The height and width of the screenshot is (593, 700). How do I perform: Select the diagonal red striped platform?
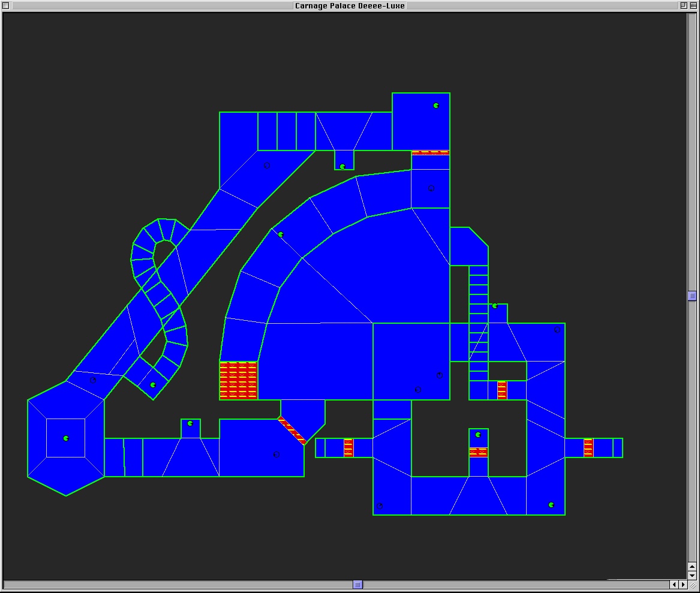(292, 431)
